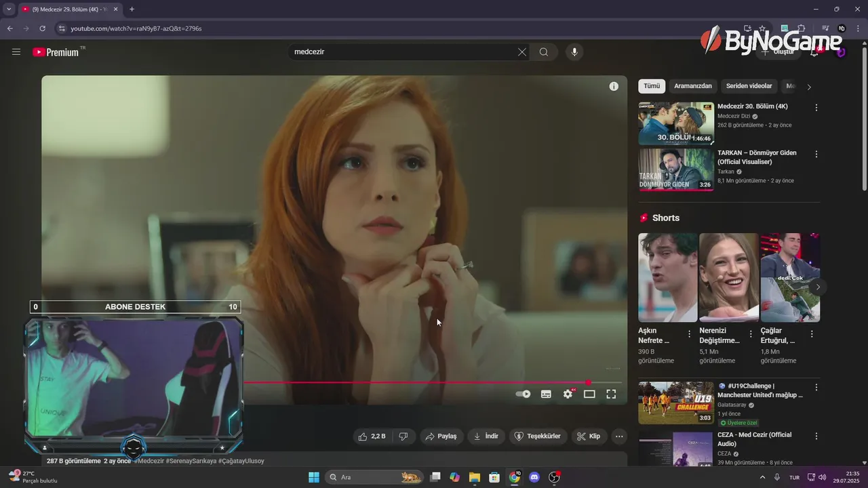The image size is (868, 488).
Task: Open the TARKAN Dönmüyor Giden thumbnail
Action: pos(676,169)
